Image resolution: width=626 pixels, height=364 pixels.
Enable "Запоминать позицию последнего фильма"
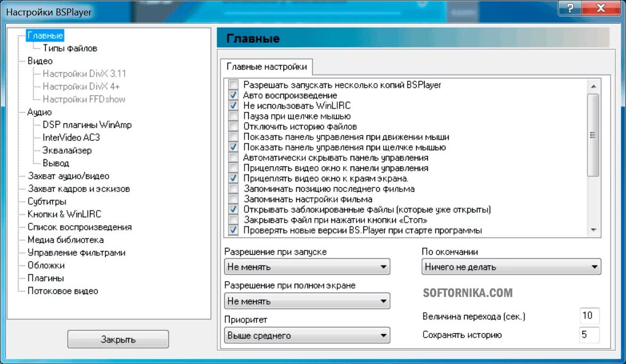[x=233, y=189]
